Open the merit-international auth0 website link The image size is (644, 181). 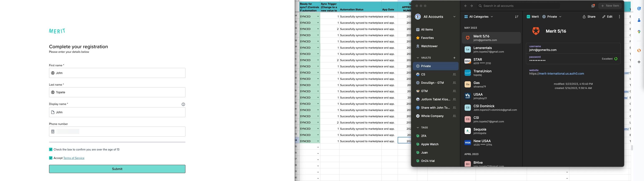click(x=556, y=74)
